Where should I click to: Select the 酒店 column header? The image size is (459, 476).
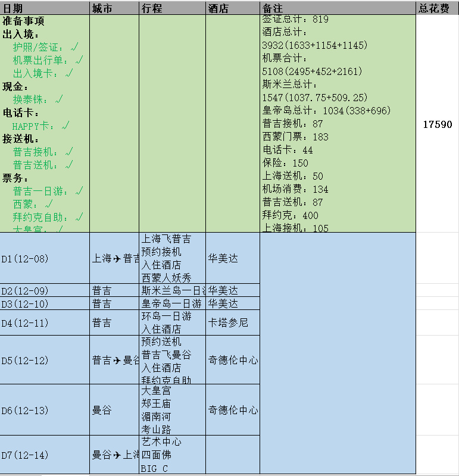233,8
